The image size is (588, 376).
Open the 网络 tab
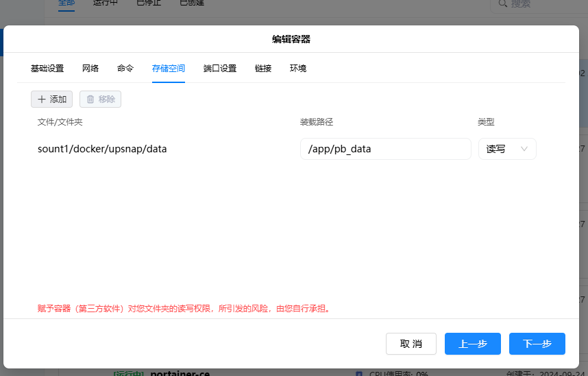(x=90, y=69)
